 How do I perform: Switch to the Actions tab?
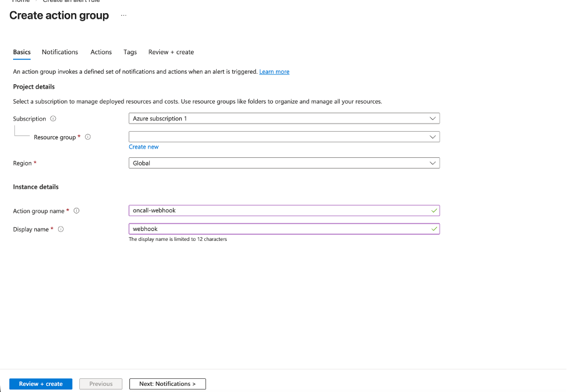[x=101, y=52]
